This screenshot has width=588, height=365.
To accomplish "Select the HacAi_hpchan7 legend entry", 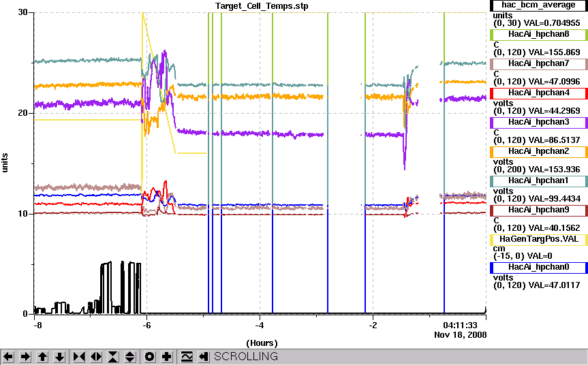I will click(x=538, y=64).
